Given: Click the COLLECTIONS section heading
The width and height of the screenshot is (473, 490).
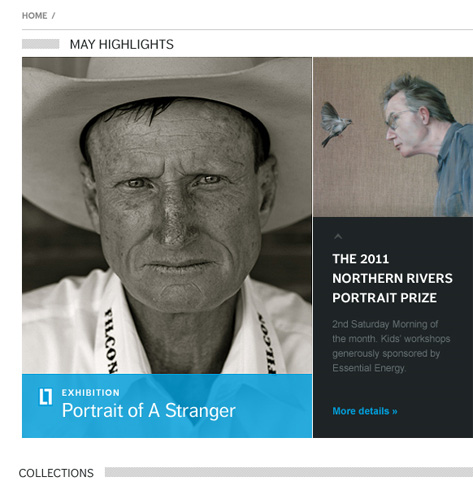Looking at the screenshot, I should tap(56, 473).
